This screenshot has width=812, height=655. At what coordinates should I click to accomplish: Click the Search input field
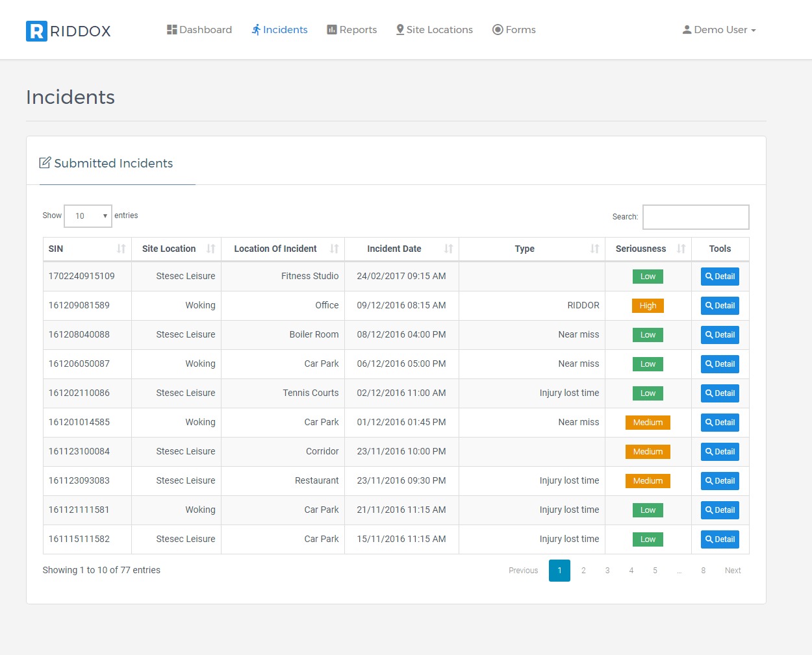tap(696, 217)
